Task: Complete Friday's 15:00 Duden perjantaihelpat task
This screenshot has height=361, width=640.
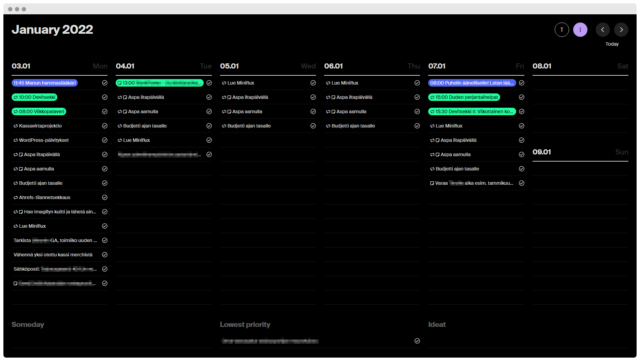Action: pyautogui.click(x=522, y=97)
